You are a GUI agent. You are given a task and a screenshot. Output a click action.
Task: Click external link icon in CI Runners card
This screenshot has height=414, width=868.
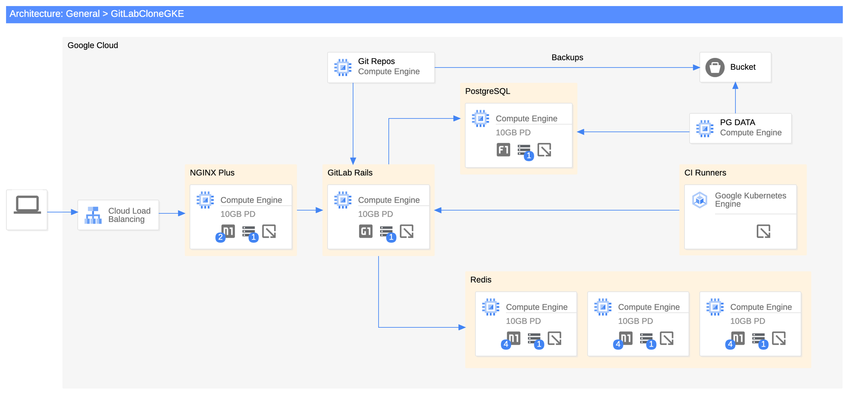[763, 231]
